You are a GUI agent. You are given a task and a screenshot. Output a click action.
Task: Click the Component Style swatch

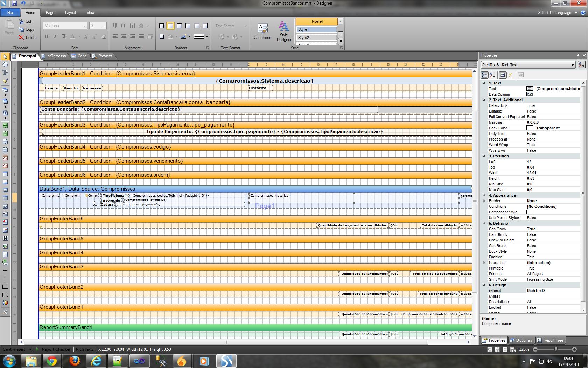(530, 212)
